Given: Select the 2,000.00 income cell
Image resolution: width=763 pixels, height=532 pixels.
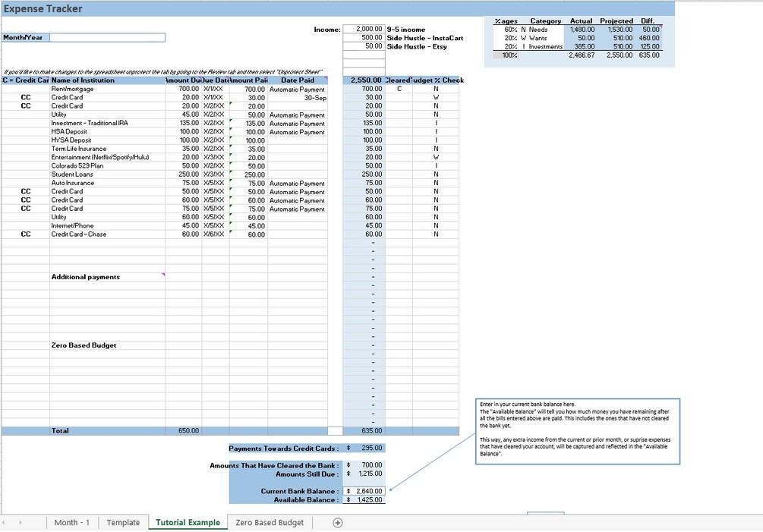Looking at the screenshot, I should coord(364,29).
